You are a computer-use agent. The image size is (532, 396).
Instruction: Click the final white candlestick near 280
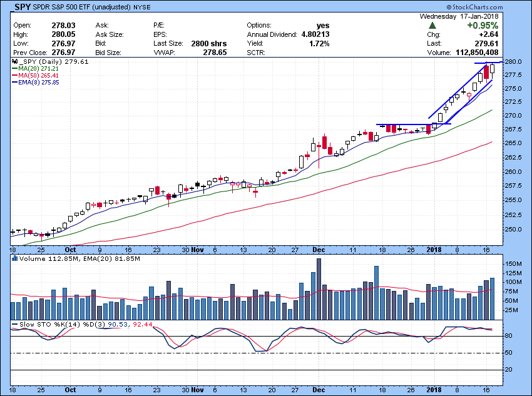492,69
